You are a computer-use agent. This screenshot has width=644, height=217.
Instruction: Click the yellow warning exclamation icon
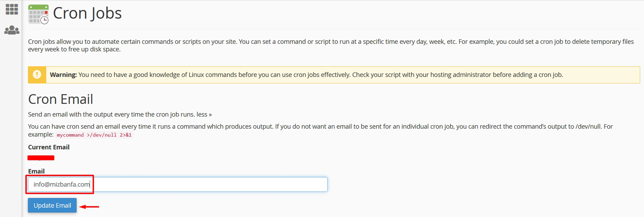coord(37,75)
